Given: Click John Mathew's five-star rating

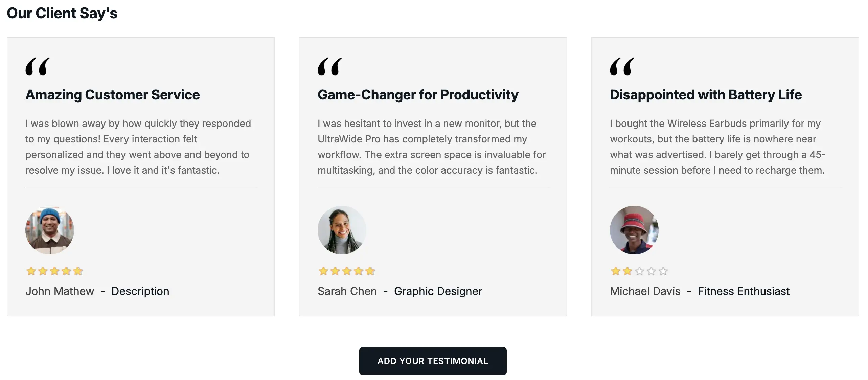Looking at the screenshot, I should (x=54, y=271).
